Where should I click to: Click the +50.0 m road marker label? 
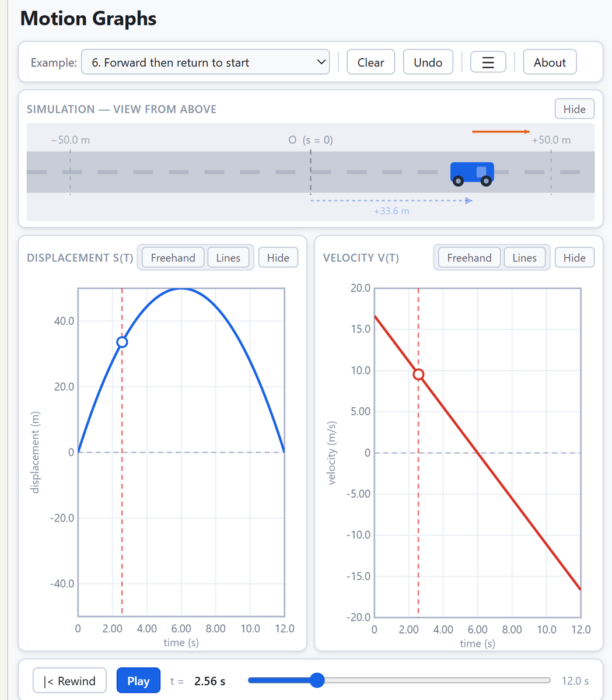[x=551, y=140]
